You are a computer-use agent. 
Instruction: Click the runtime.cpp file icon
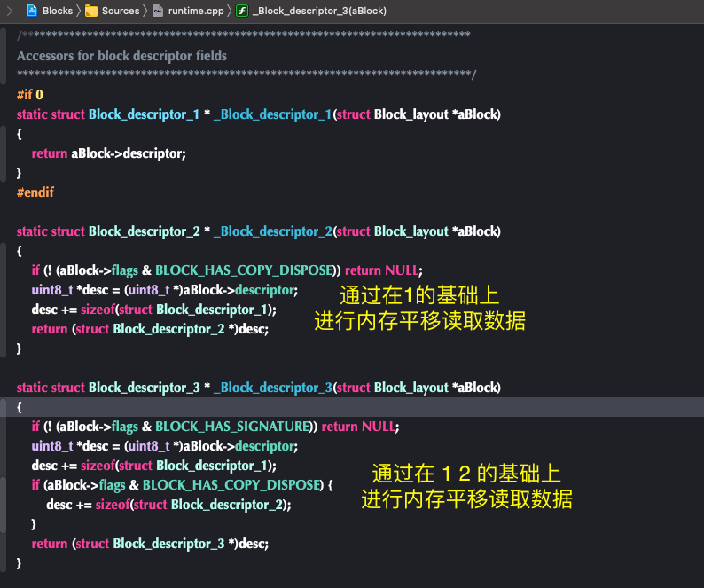click(x=158, y=11)
